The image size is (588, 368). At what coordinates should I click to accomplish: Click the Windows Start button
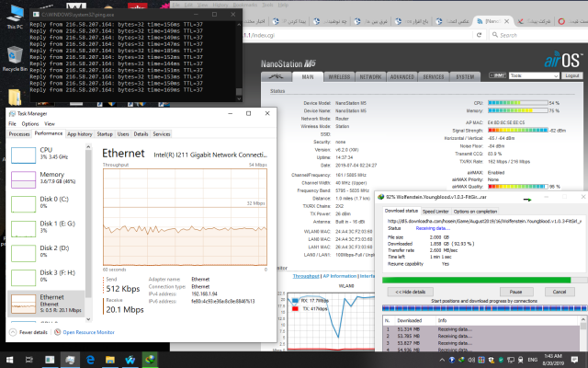coord(9,358)
